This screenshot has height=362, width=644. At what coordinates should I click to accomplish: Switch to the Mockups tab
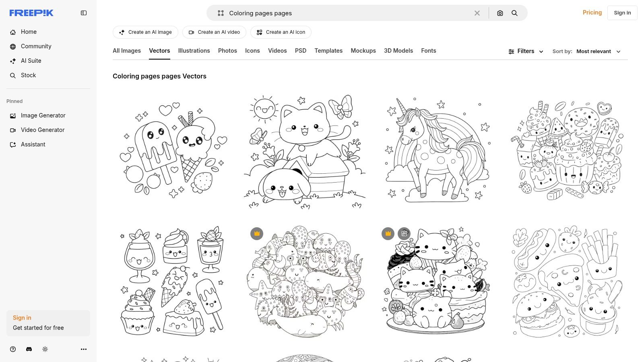click(363, 51)
